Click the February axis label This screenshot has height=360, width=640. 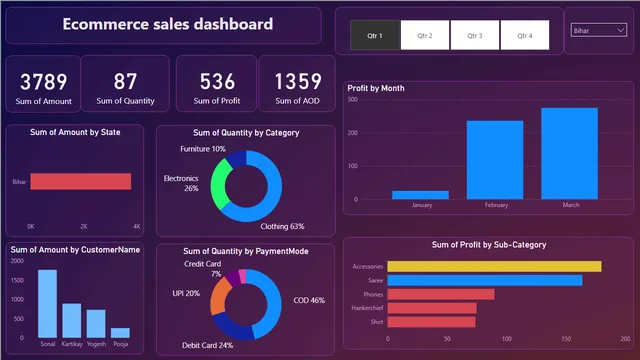click(x=496, y=205)
